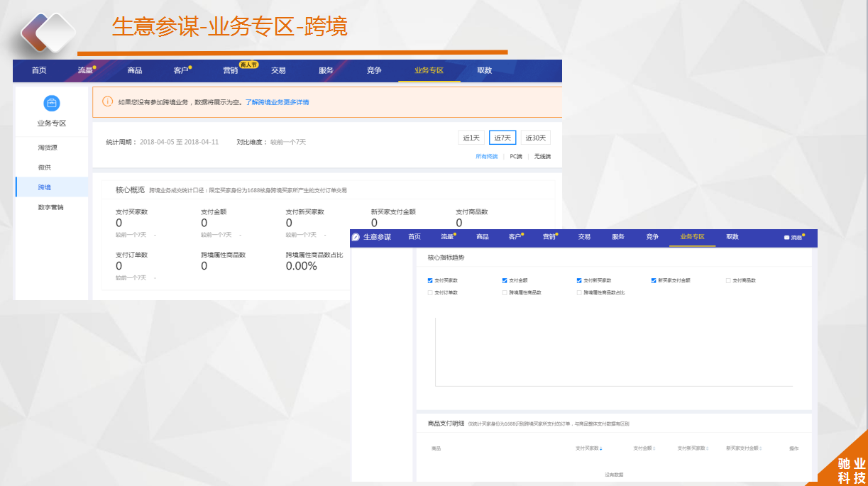Open 交易 tab in lower window

(584, 237)
